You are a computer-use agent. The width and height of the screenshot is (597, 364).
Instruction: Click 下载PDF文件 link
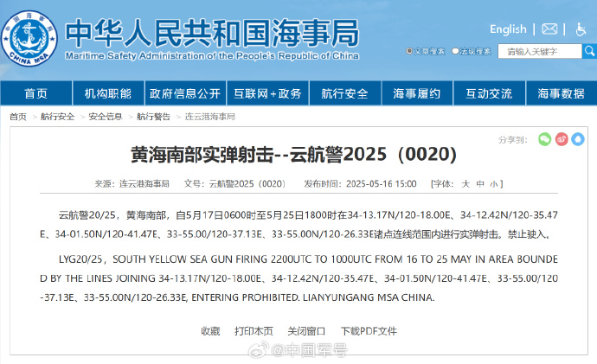(x=369, y=331)
